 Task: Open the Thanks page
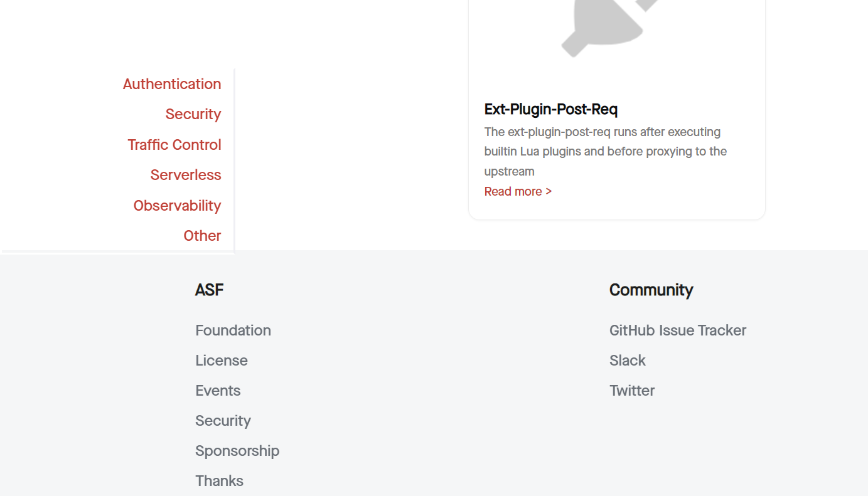[x=219, y=481]
